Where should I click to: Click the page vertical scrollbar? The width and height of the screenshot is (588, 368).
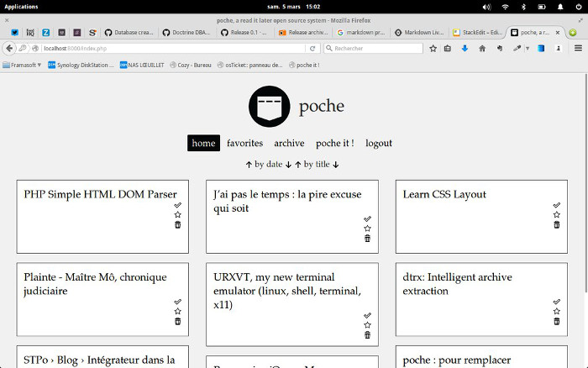[584, 210]
